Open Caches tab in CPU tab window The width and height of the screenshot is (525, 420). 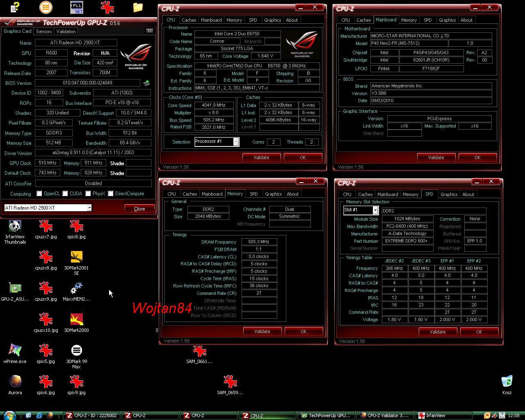point(189,20)
